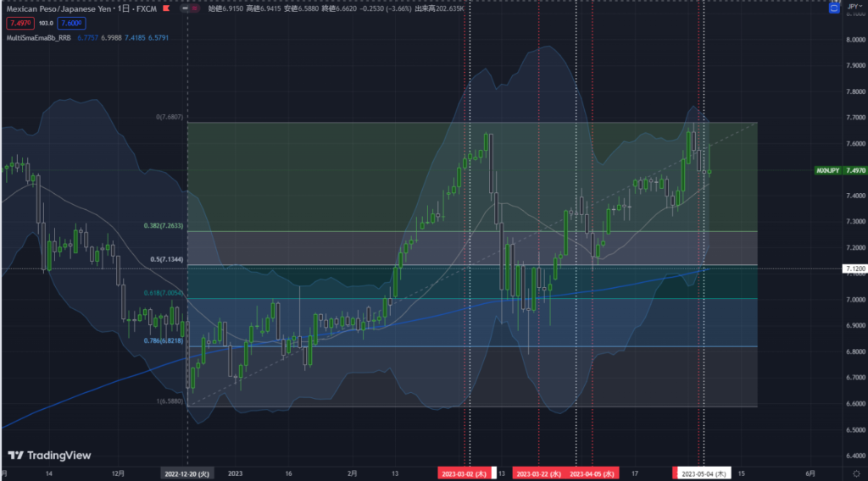Click the 0.786 (6.8218) Fibonacci level label
The width and height of the screenshot is (868, 481).
point(164,341)
